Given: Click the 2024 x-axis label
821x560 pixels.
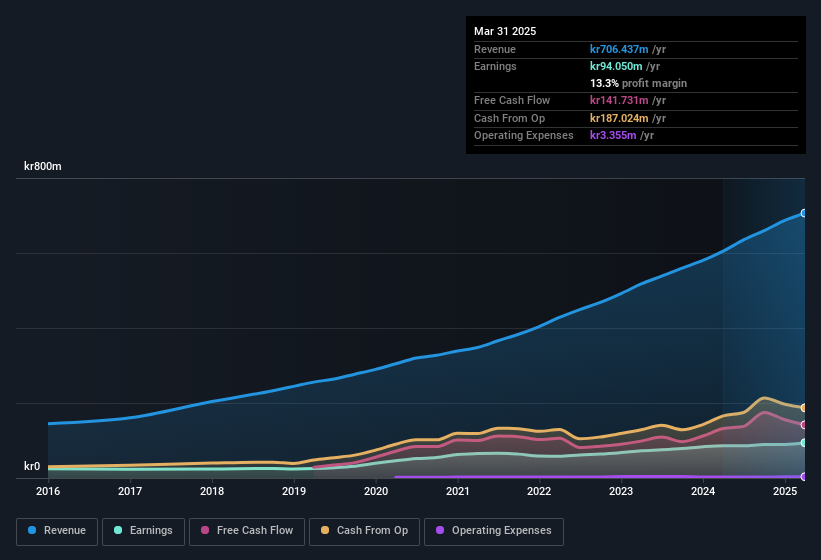Looking at the screenshot, I should click(703, 491).
